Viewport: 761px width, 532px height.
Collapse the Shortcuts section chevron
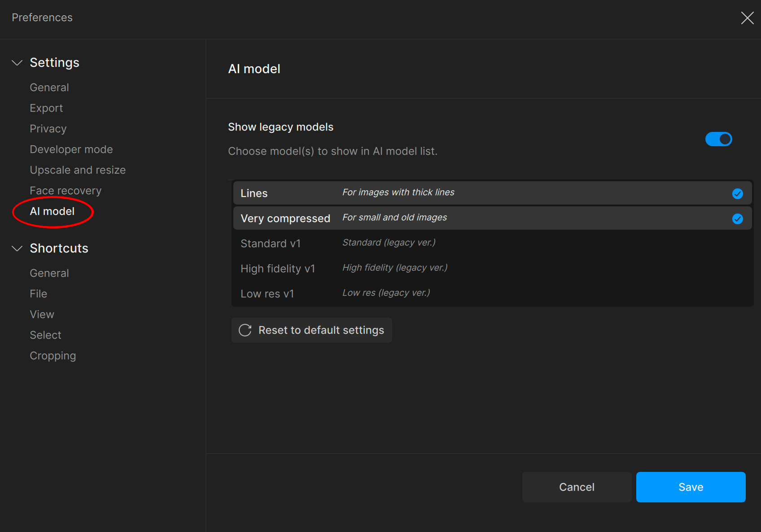click(17, 249)
